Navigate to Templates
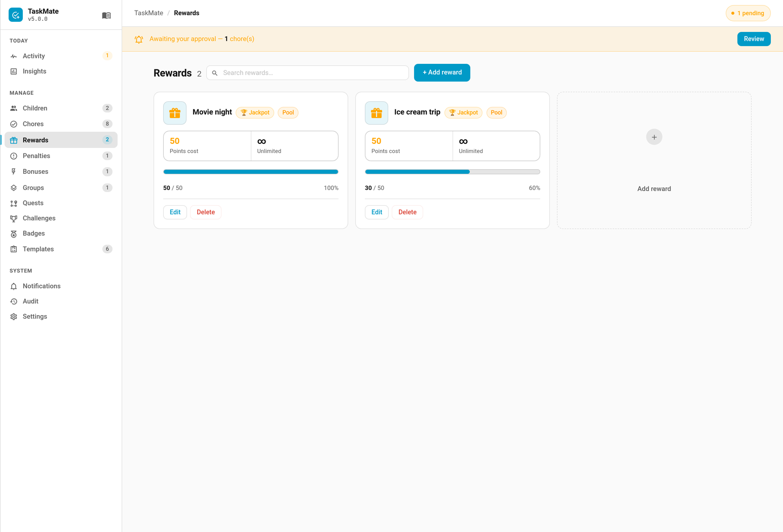The height and width of the screenshot is (532, 783). [x=61, y=249]
